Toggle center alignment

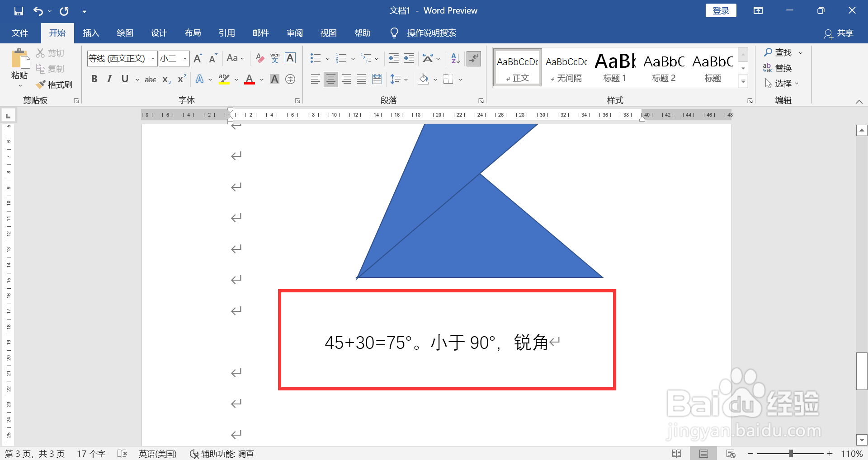[x=331, y=79]
